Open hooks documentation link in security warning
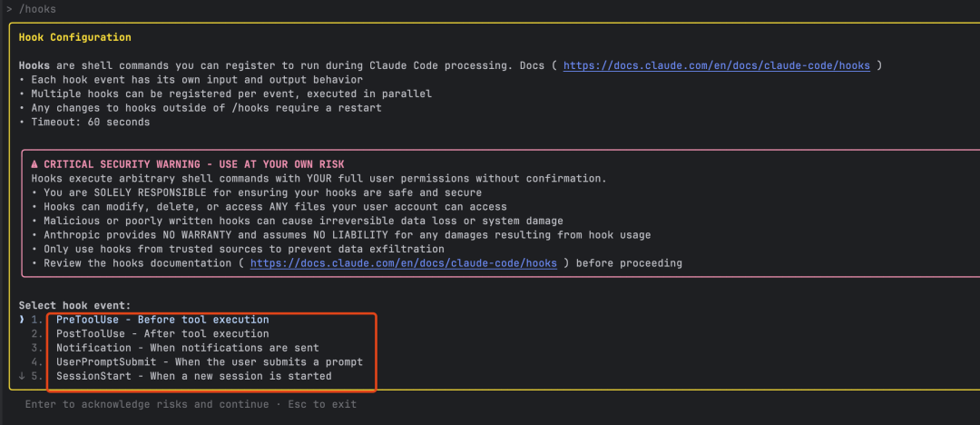The height and width of the screenshot is (425, 980). coord(403,263)
